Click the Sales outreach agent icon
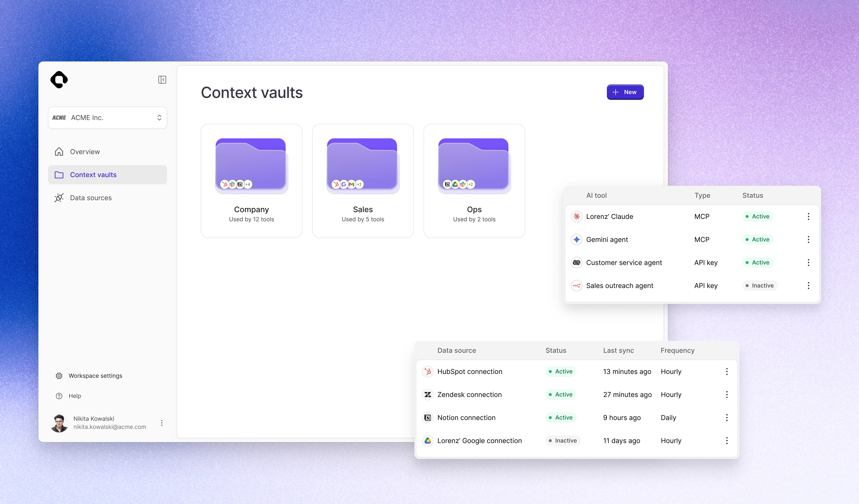 (576, 286)
